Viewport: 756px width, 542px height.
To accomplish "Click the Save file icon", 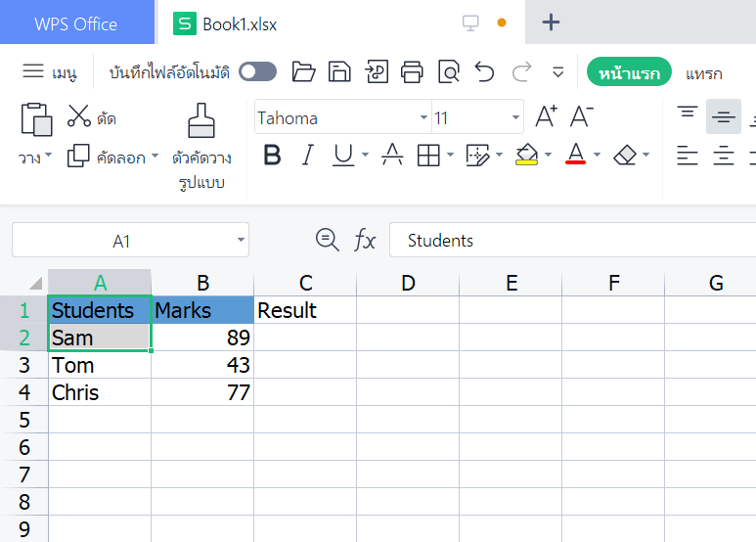I will point(339,71).
